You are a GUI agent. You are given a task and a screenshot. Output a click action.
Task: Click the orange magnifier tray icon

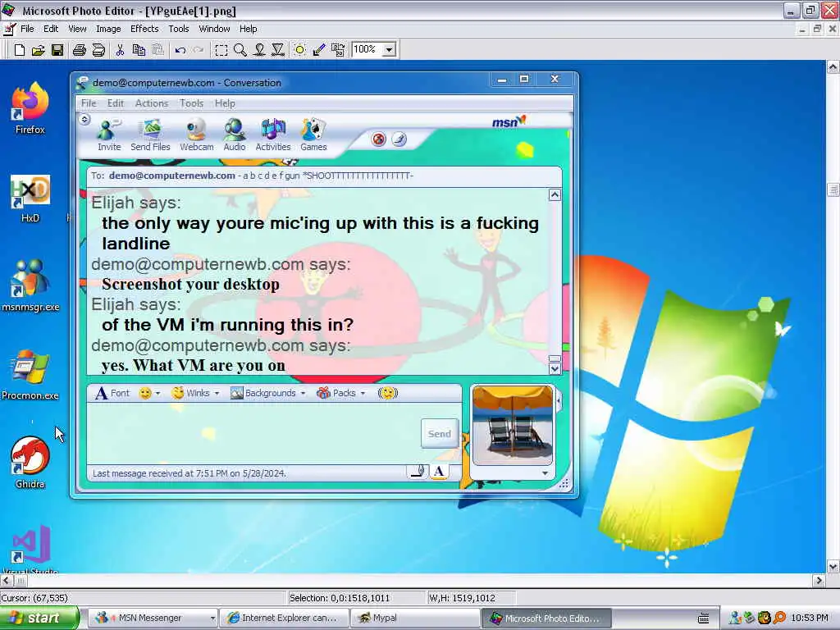(779, 619)
